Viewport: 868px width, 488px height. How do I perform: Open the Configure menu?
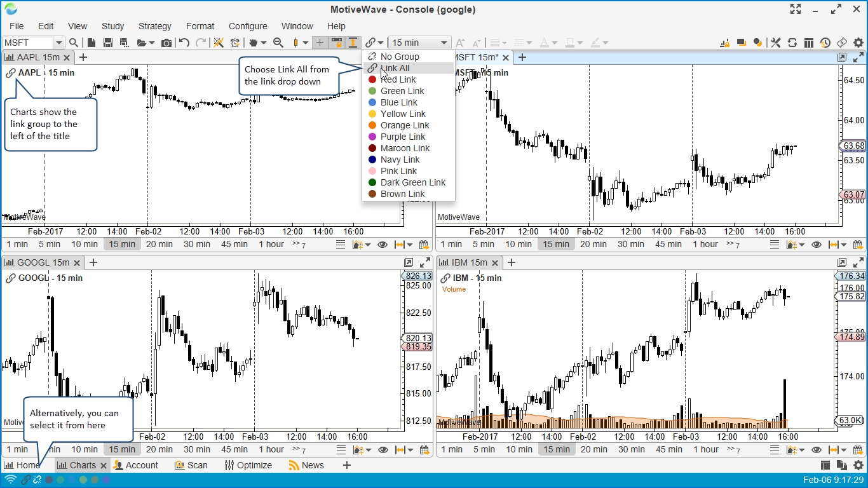coord(248,26)
